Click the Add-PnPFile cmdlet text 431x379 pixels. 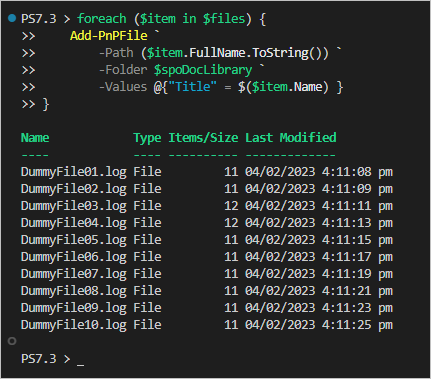point(109,36)
